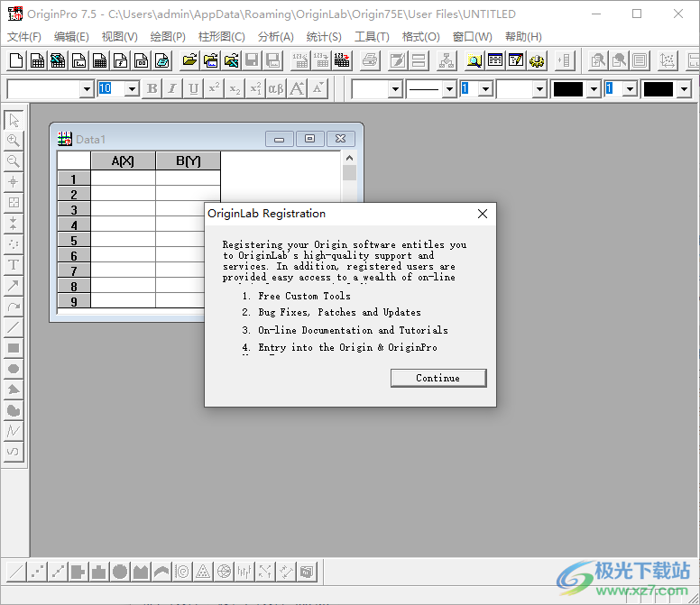
Task: Open the 文件(F) menu
Action: click(x=24, y=37)
